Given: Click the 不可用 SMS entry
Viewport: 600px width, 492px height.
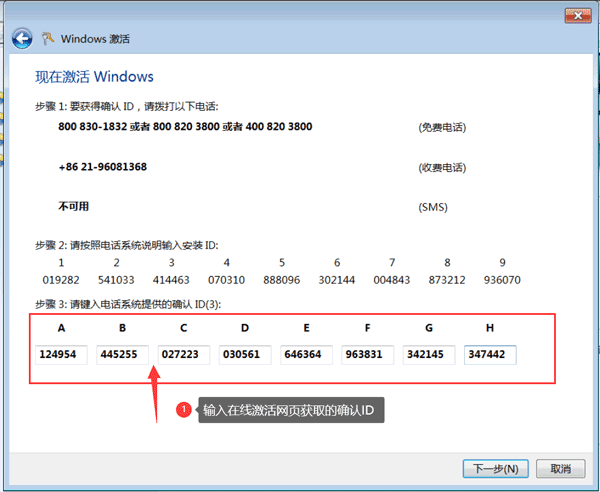Looking at the screenshot, I should (73, 207).
